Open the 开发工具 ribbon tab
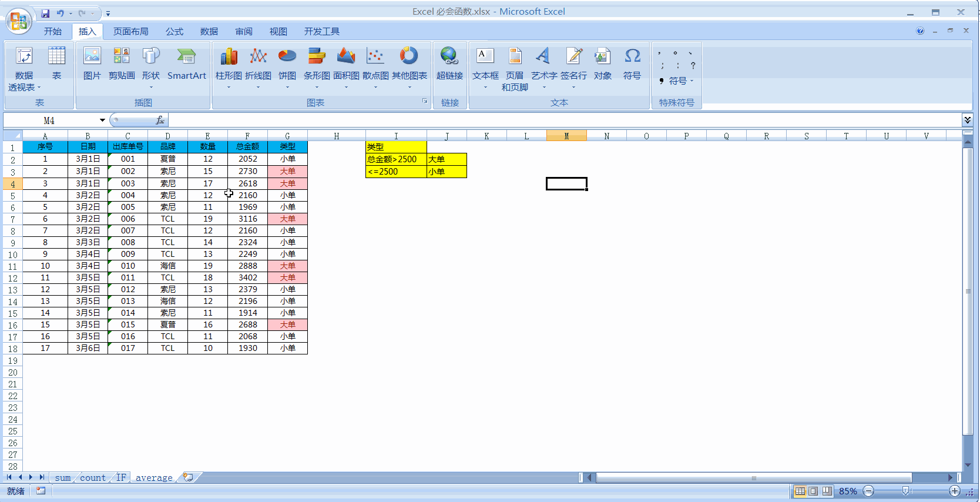 point(322,32)
